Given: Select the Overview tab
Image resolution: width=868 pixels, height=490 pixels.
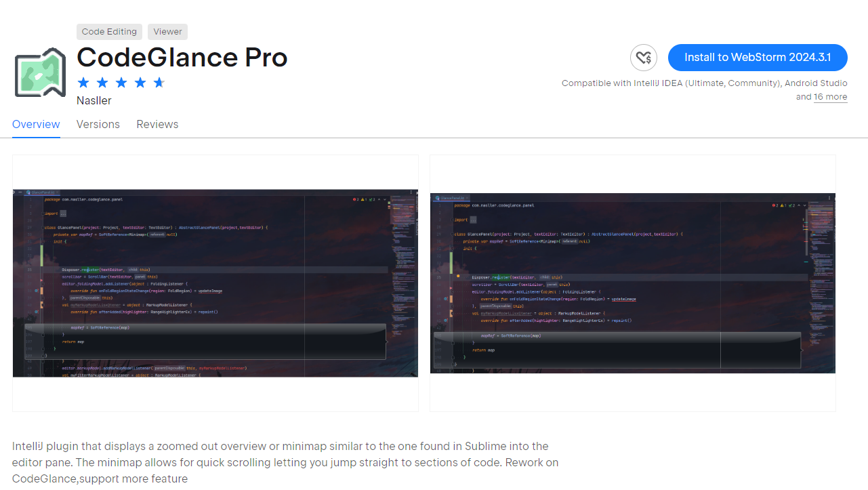Looking at the screenshot, I should pyautogui.click(x=36, y=125).
